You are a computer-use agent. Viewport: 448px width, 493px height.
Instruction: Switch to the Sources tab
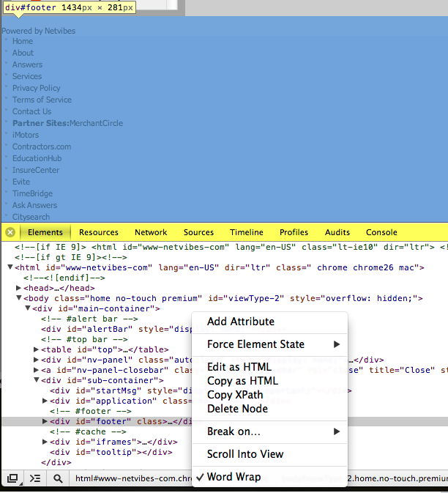click(198, 232)
